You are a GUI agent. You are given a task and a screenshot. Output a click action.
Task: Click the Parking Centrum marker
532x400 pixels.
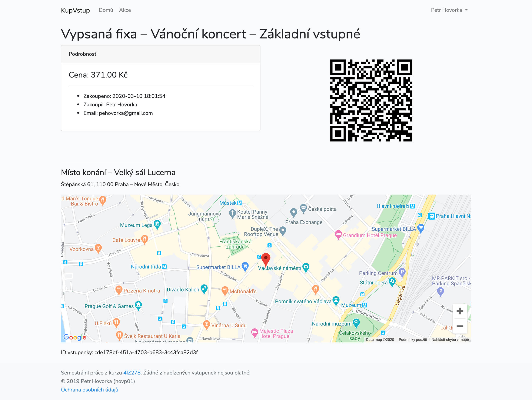point(402,273)
